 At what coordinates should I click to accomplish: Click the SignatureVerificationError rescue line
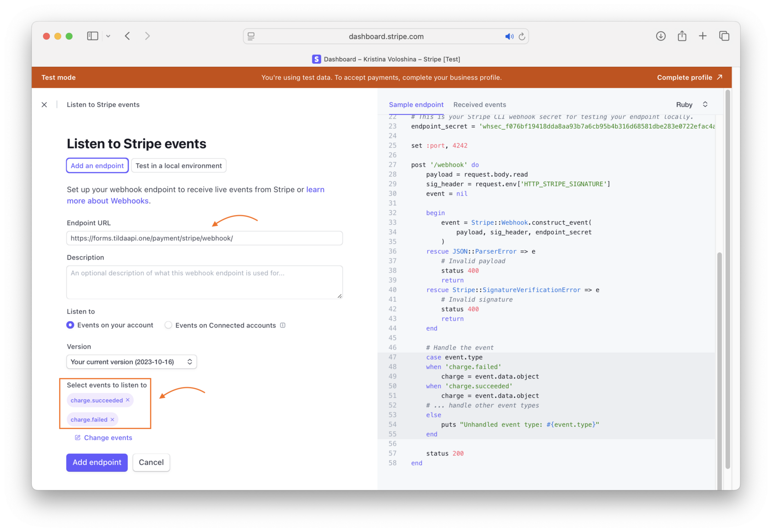(513, 290)
